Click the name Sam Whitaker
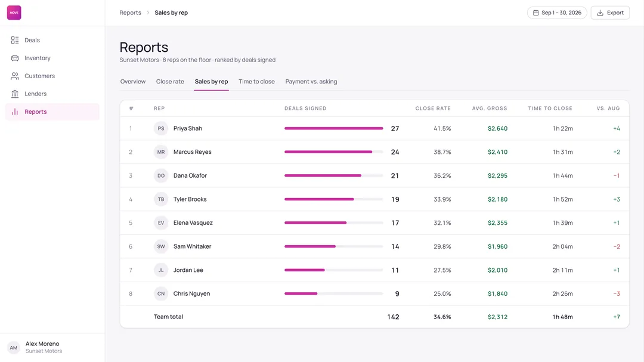 pyautogui.click(x=192, y=246)
